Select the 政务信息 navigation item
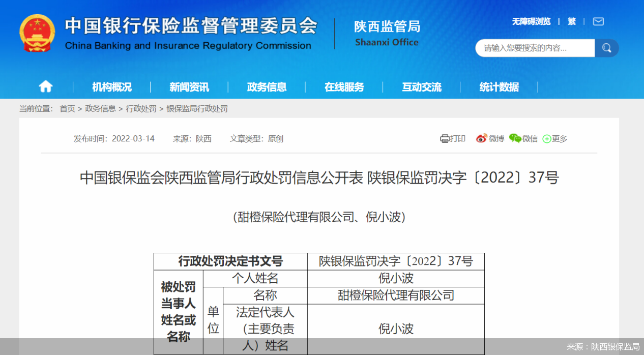Viewport: 644px width, 355px height. point(267,87)
